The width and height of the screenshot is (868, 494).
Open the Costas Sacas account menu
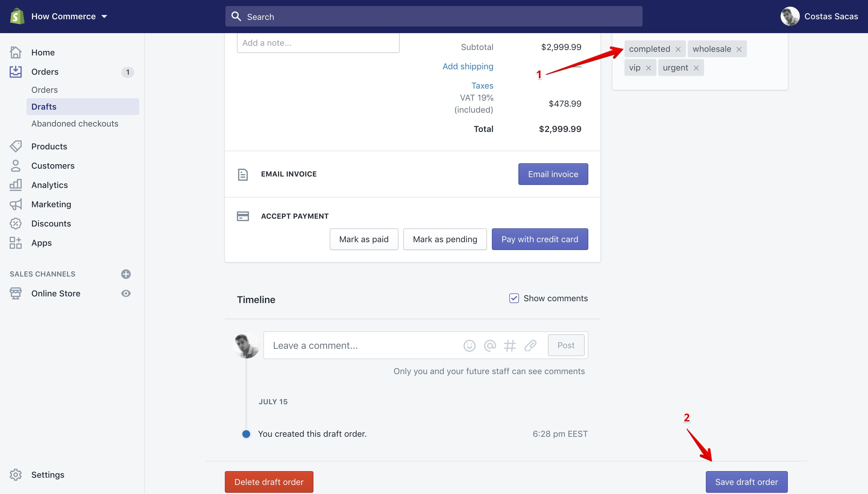819,16
